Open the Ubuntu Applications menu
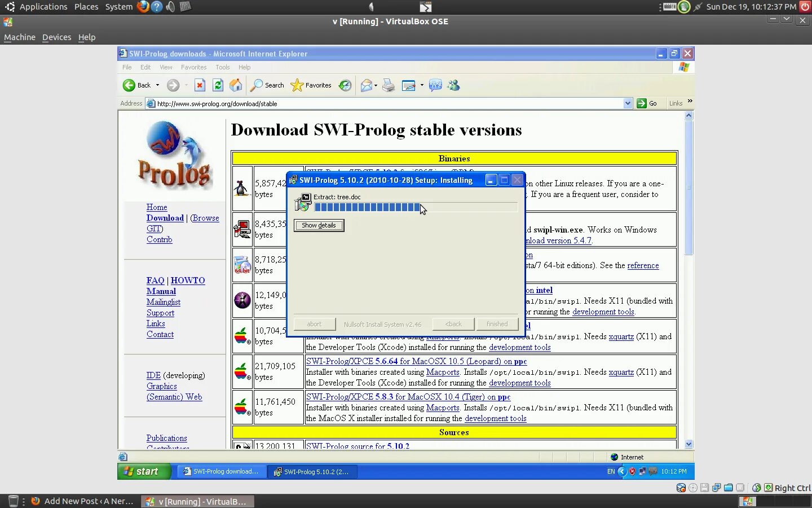The image size is (812, 508). [43, 7]
